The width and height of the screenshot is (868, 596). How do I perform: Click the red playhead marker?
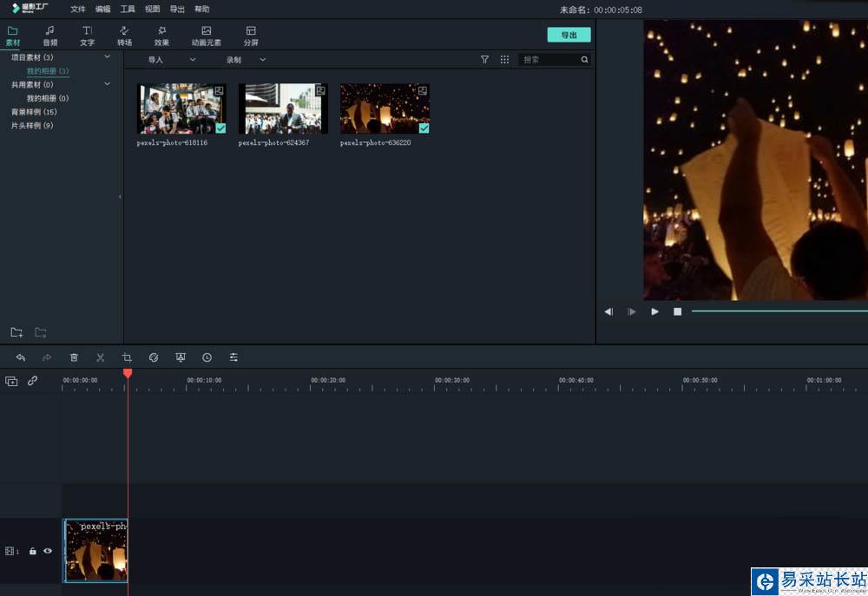coord(128,374)
